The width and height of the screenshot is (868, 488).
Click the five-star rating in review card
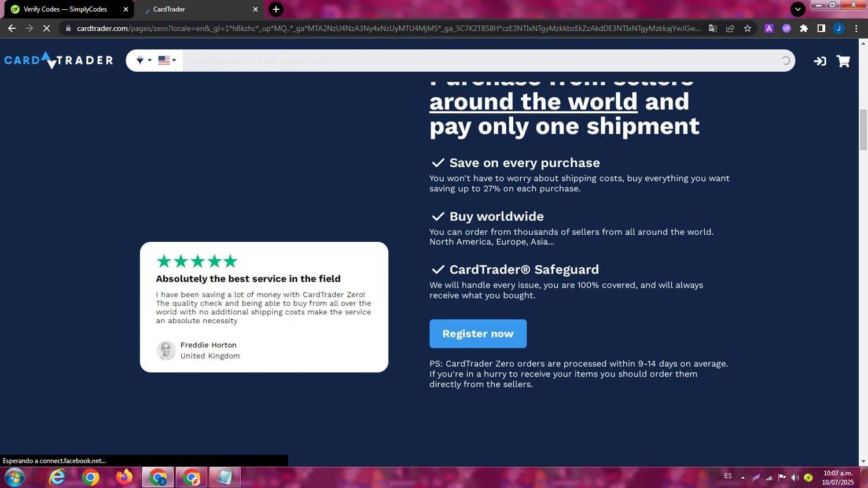click(x=197, y=261)
